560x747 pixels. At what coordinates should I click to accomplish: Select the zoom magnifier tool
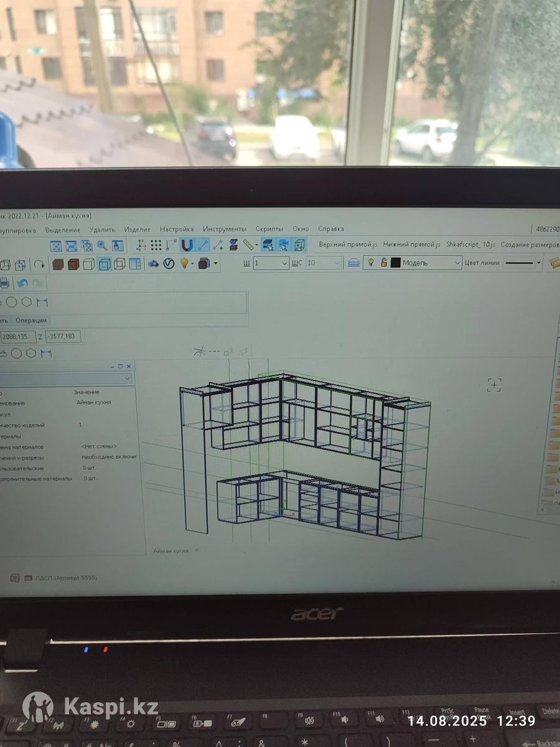pyautogui.click(x=102, y=246)
